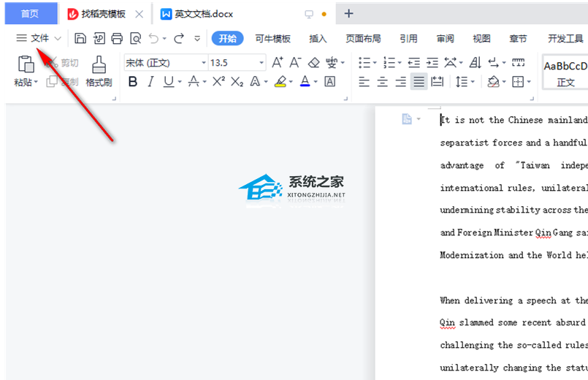Expand font color dropdown arrow
Screen dimensions: 588x380
tap(316, 81)
